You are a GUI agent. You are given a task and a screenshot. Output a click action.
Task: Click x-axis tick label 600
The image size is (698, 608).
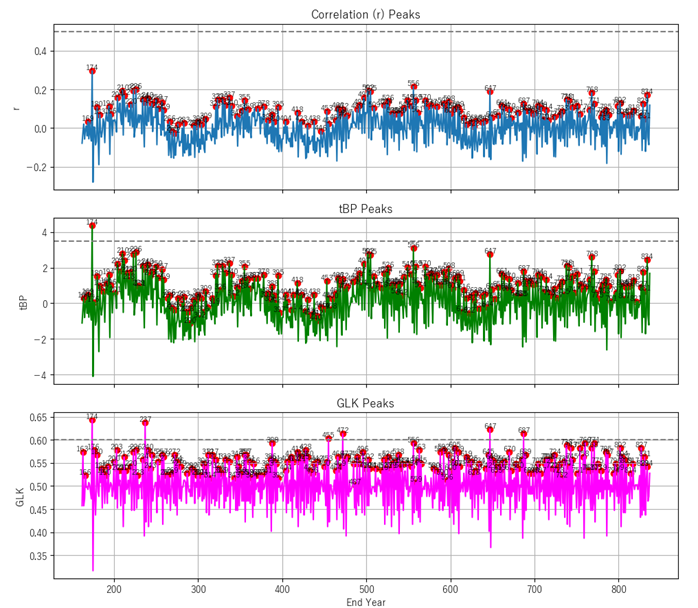[450, 589]
